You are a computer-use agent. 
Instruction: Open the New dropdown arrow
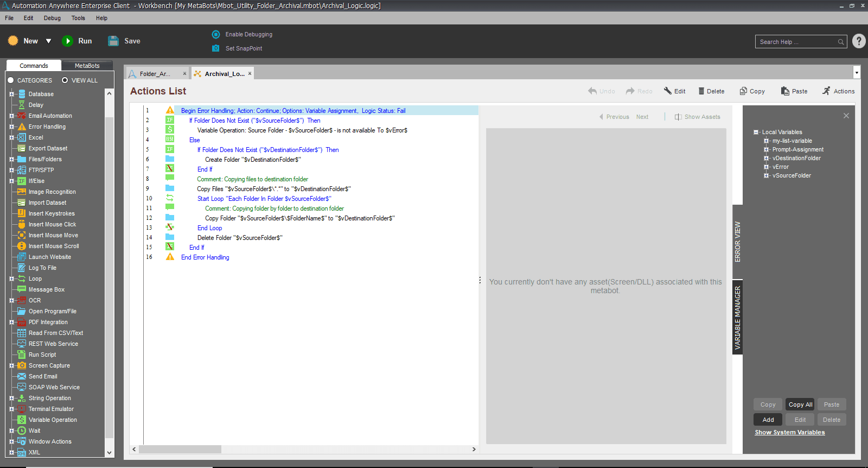tap(48, 41)
